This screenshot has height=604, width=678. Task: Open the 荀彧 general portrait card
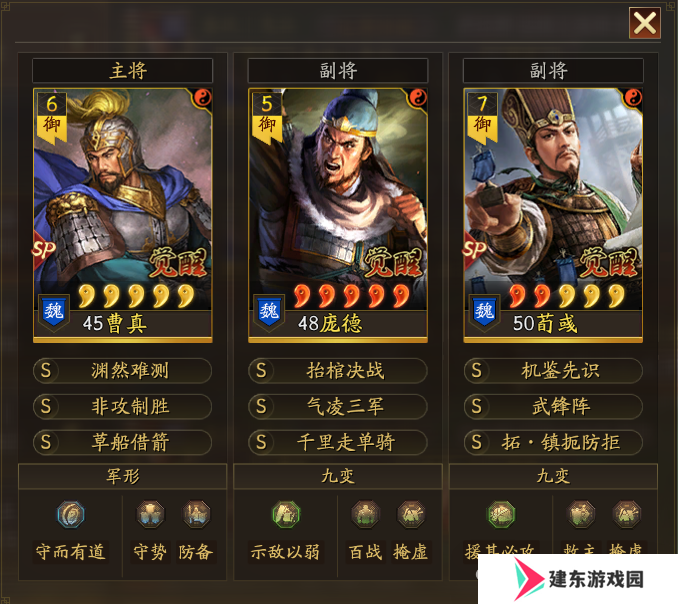click(553, 215)
